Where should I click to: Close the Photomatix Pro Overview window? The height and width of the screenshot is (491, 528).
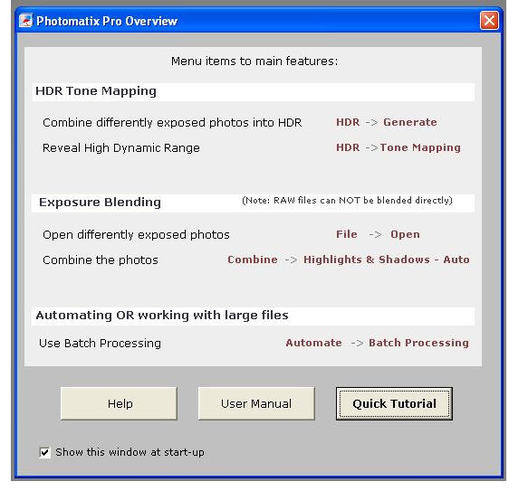click(x=489, y=21)
